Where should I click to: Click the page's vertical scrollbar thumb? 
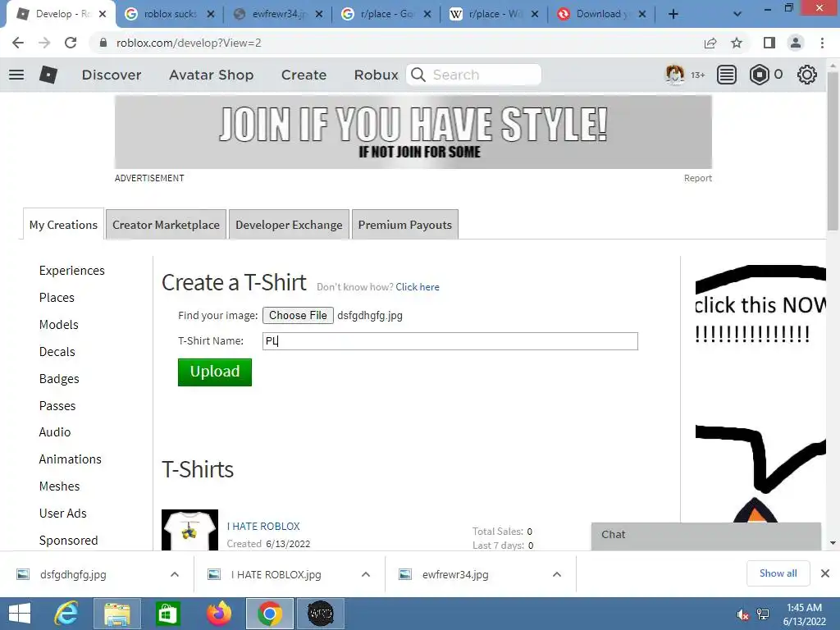point(833,151)
